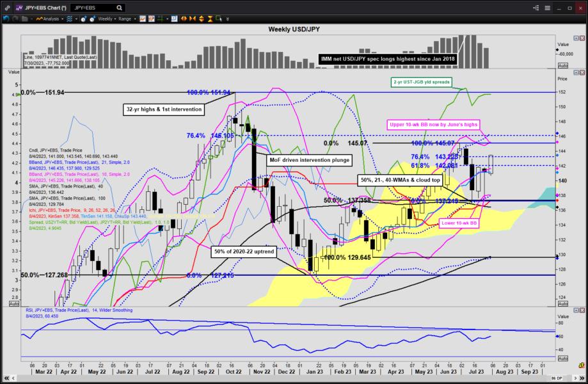Toggle Auto scaling on the main price axis
The height and width of the screenshot is (384, 588).
(564, 303)
